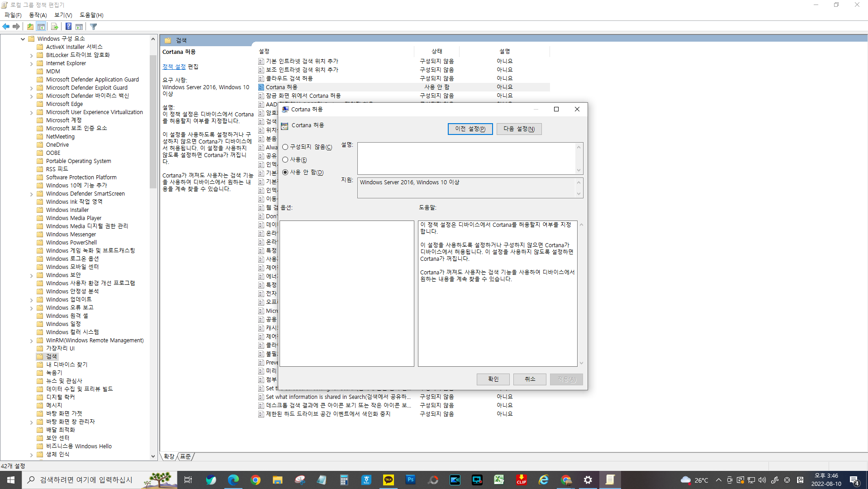Open Task View from the taskbar

tap(188, 480)
